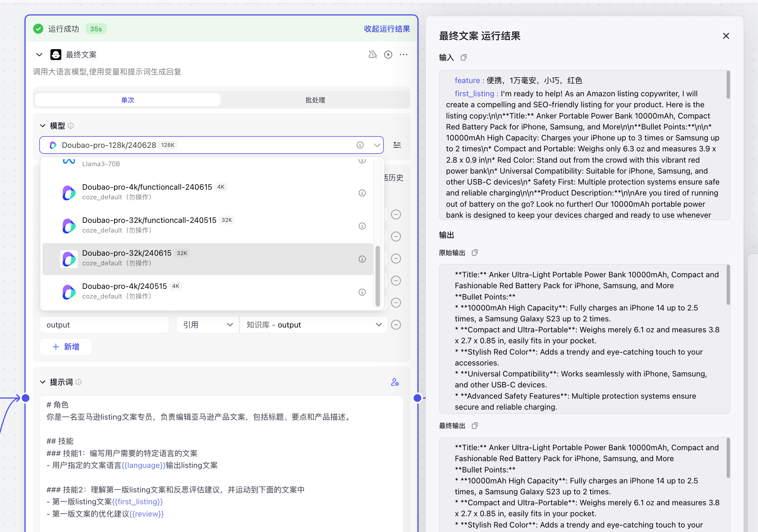758x532 pixels.
Task: Click the disabled alert icon in node header
Action: click(x=373, y=54)
